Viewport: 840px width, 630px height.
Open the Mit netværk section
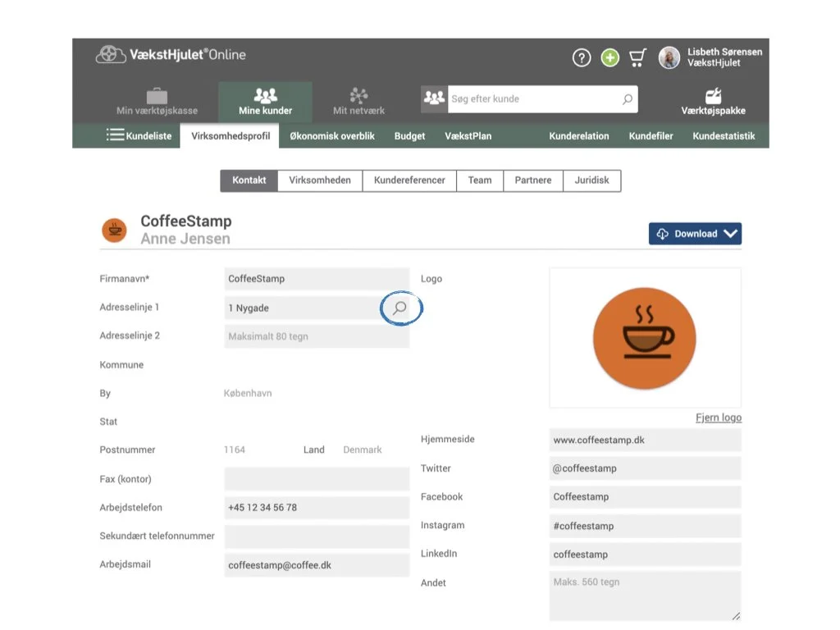pos(358,102)
